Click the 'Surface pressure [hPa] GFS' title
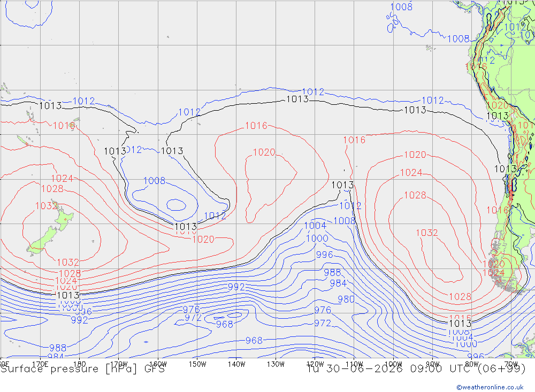The height and width of the screenshot is (392, 535). (x=82, y=369)
